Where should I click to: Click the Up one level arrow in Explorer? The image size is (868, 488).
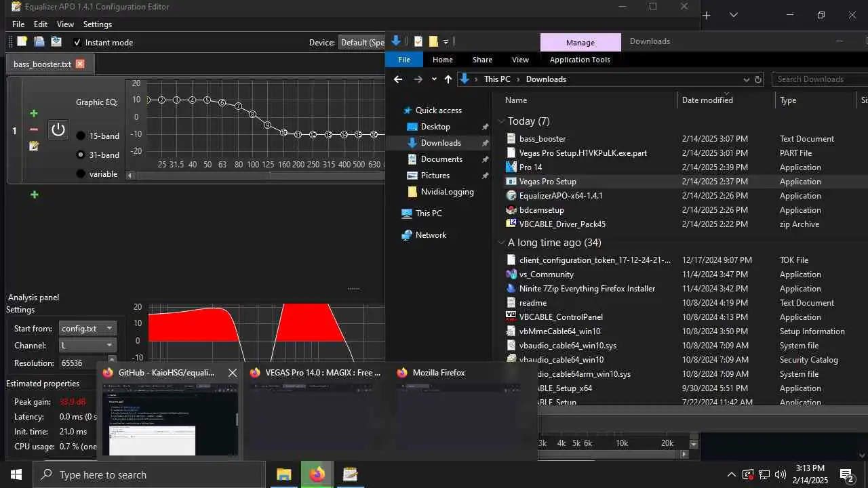(x=448, y=79)
